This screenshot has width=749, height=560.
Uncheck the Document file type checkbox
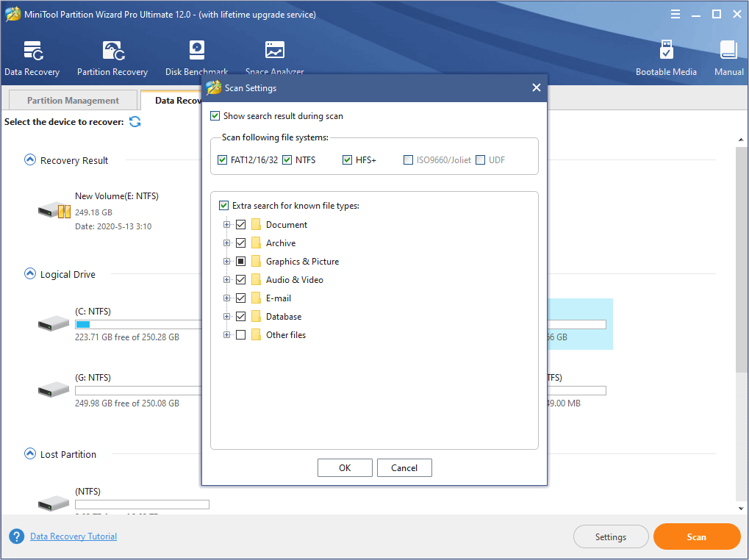click(241, 224)
